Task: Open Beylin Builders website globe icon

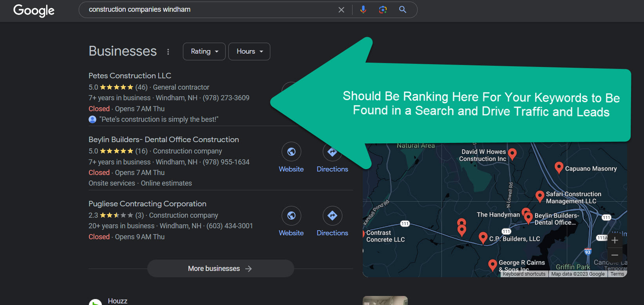Action: tap(291, 152)
